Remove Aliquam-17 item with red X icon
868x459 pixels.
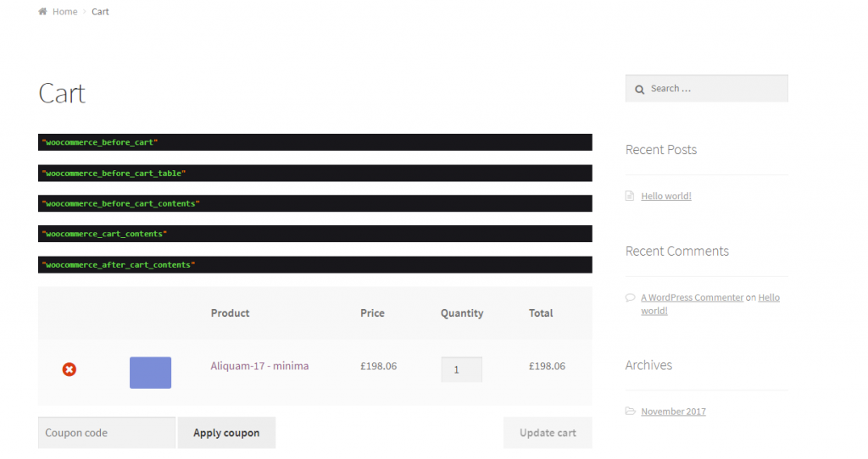pyautogui.click(x=70, y=369)
